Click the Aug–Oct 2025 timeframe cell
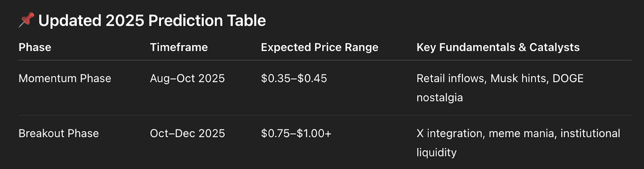 coord(187,78)
